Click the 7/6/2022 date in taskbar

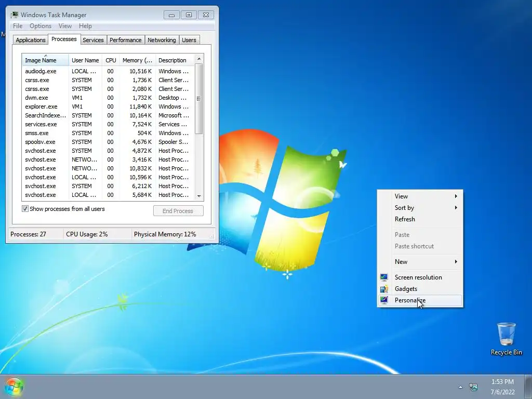[x=502, y=392]
